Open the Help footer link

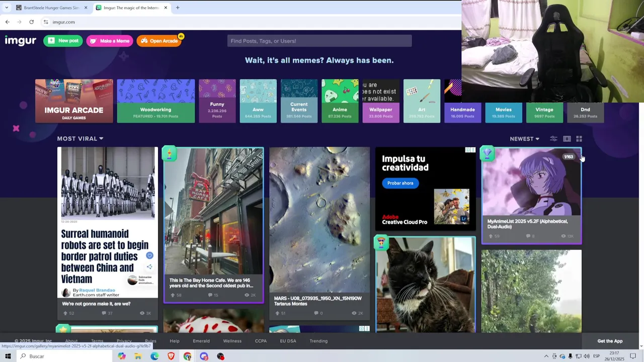click(x=175, y=341)
